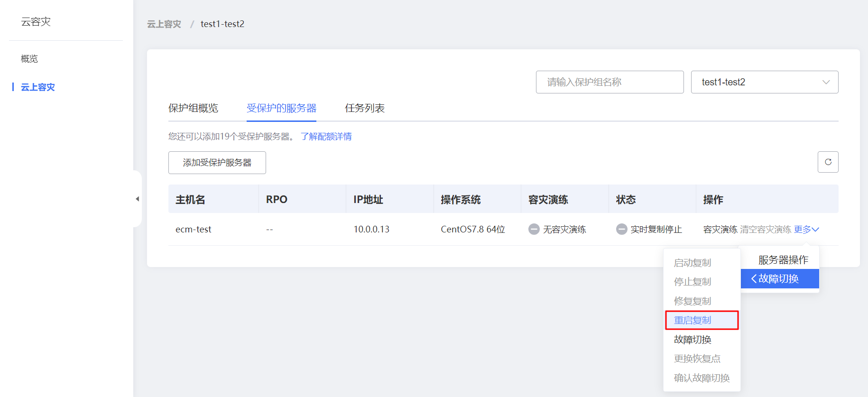Open the test1-test2 protection group dropdown
The width and height of the screenshot is (868, 397).
(764, 82)
